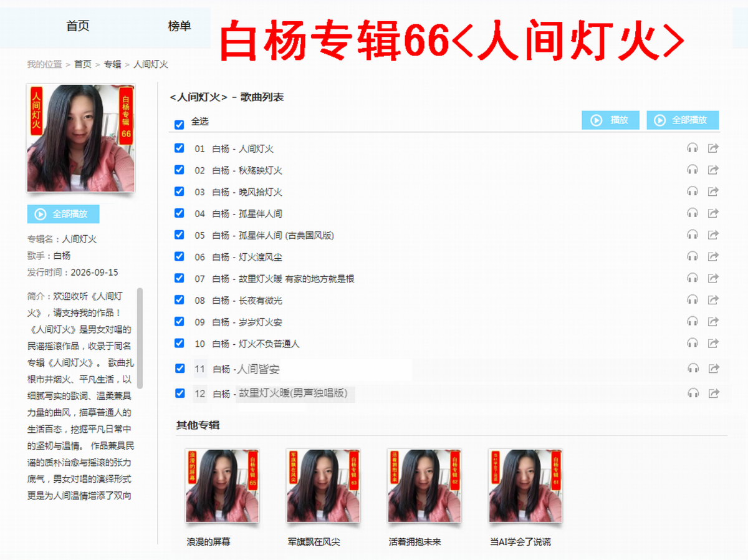
Task: Open the 榜单 navigation tab
Action: click(180, 26)
